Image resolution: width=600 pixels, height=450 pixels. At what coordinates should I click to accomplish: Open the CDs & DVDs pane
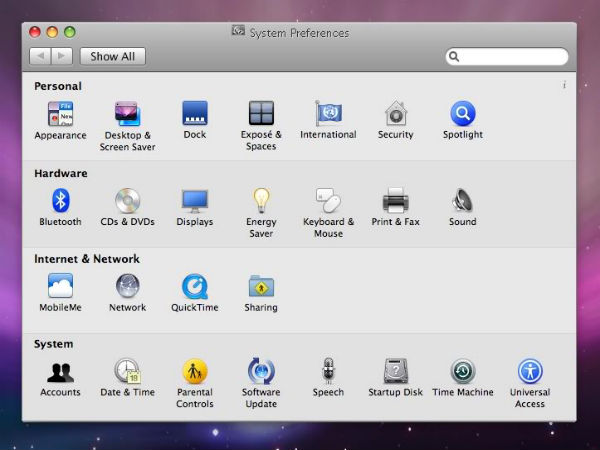[127, 201]
